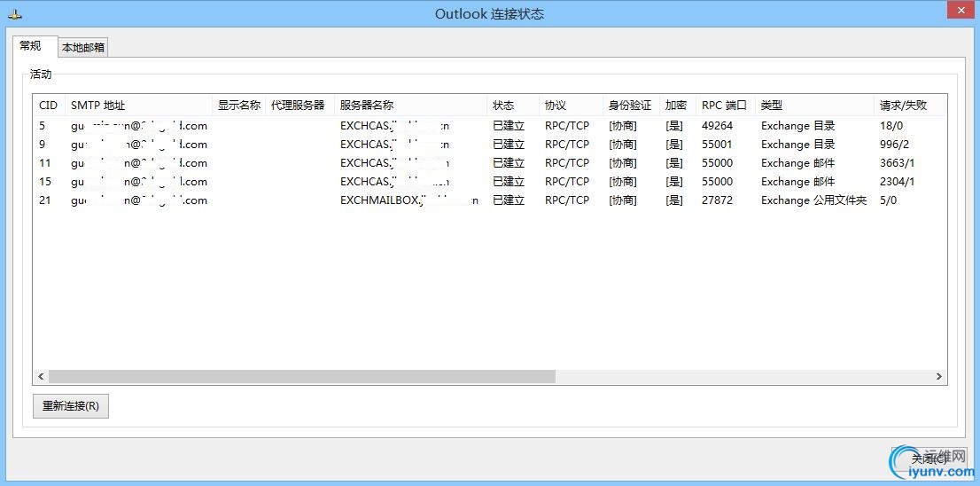Click the request/fail value 996/2

point(894,145)
